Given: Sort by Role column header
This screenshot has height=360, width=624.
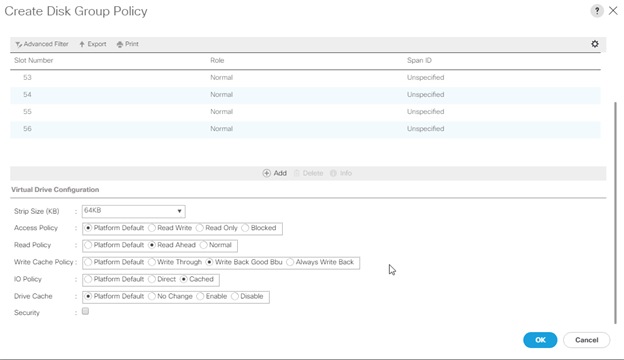Looking at the screenshot, I should (217, 60).
